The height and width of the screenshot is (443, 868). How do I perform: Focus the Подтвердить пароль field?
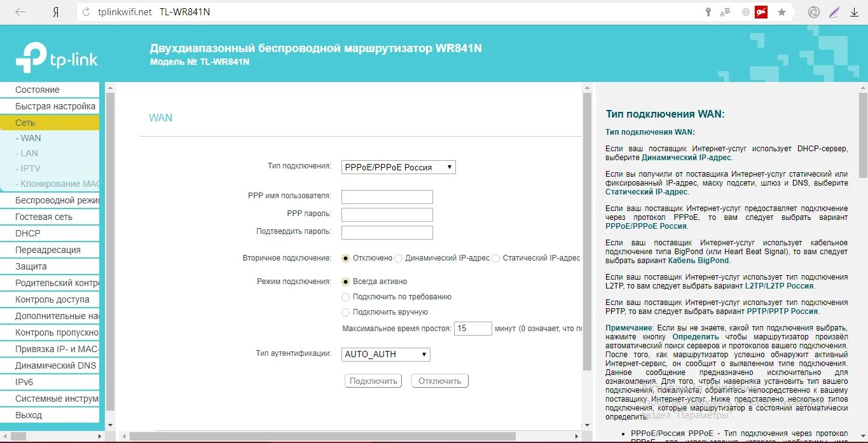point(387,232)
